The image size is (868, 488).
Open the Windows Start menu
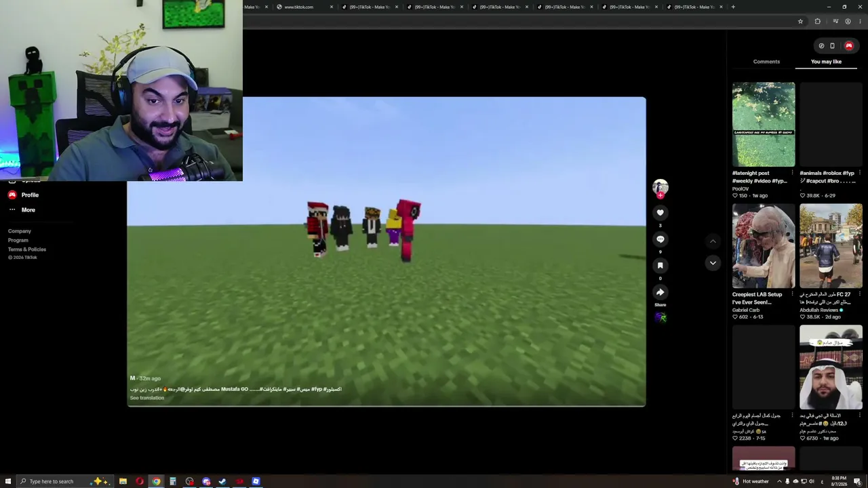pos(8,481)
